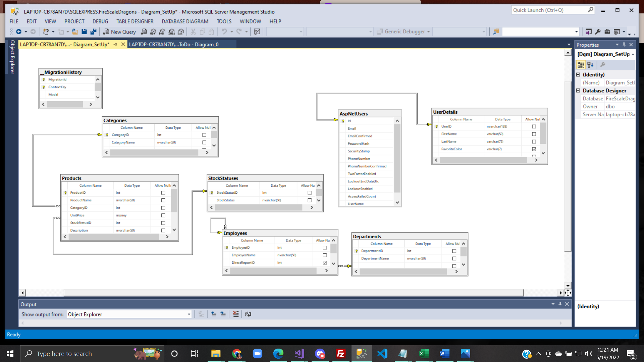This screenshot has width=644, height=362.
Task: Click the DAX query toolbar icon
Action: tap(181, 32)
